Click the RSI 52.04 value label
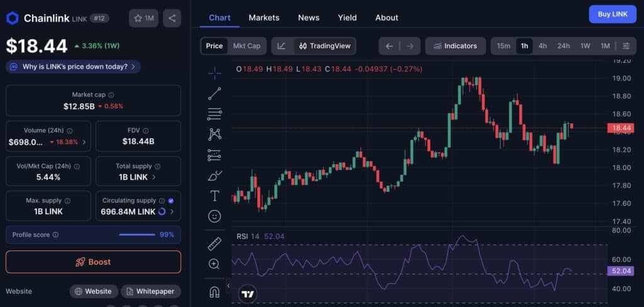The height and width of the screenshot is (307, 644). click(x=621, y=271)
